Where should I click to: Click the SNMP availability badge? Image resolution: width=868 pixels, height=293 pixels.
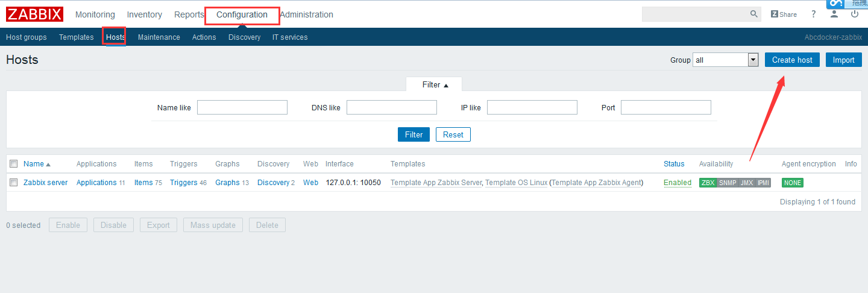(728, 183)
